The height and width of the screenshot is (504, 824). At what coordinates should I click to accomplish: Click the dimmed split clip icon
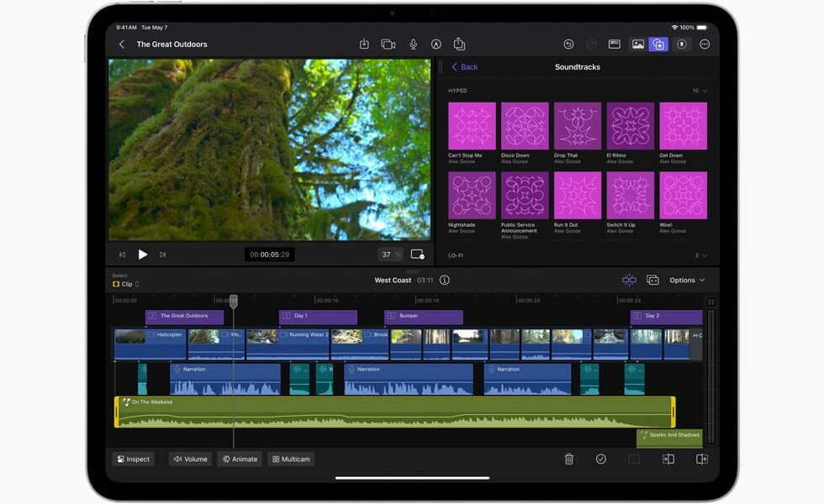634,459
